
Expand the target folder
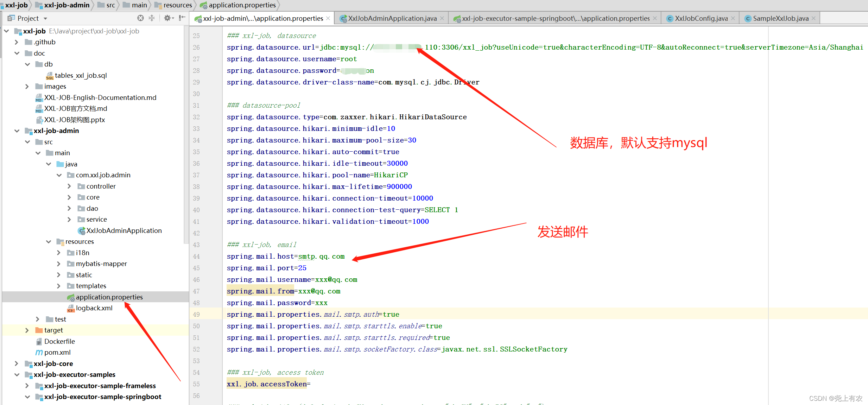point(27,330)
